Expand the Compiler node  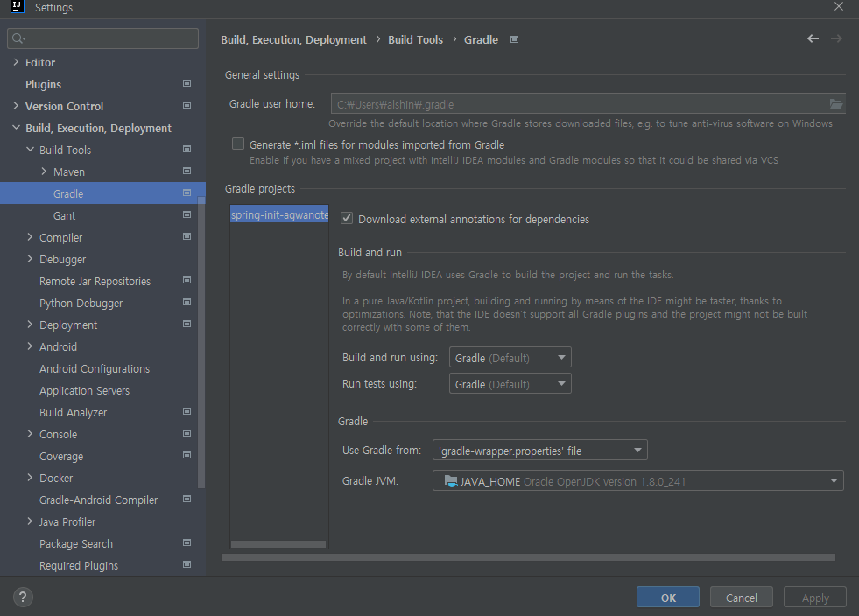30,237
